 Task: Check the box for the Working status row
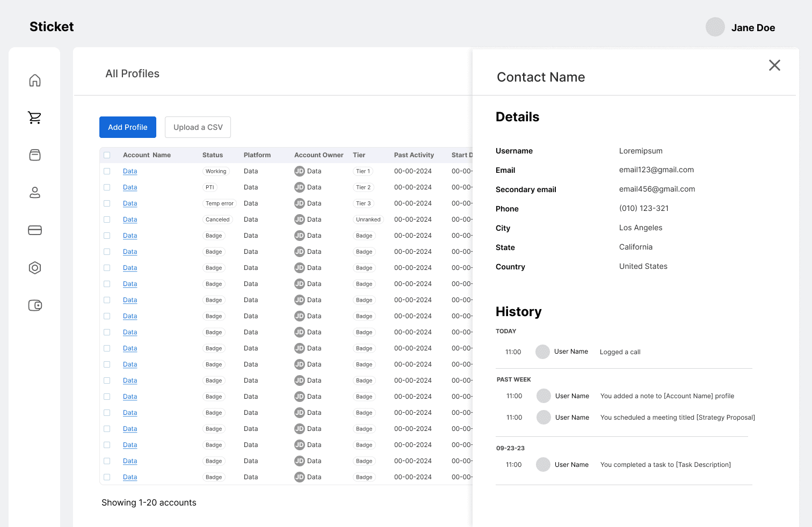click(x=107, y=171)
